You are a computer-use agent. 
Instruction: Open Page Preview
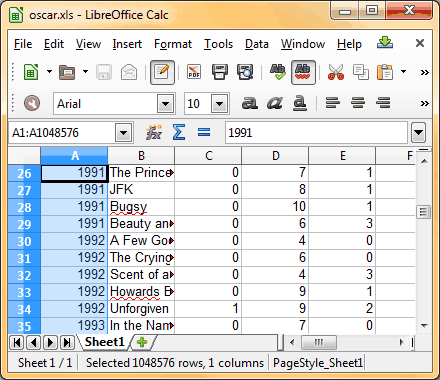245,72
